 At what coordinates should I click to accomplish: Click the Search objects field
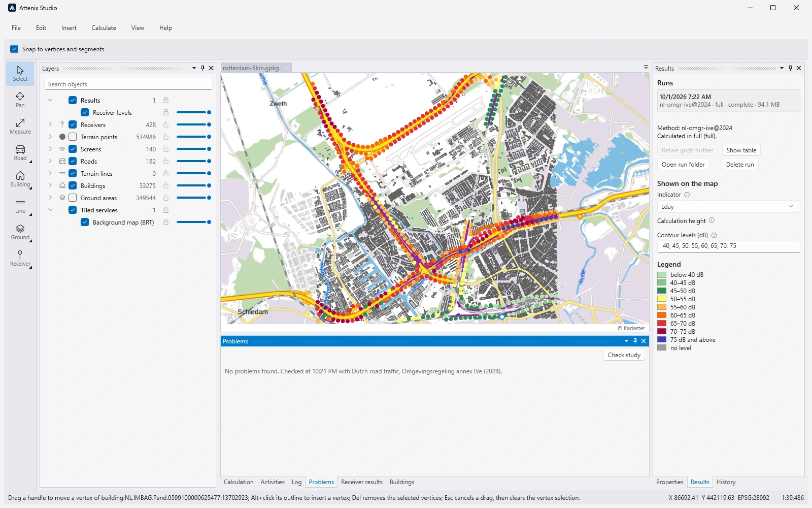[x=128, y=84]
